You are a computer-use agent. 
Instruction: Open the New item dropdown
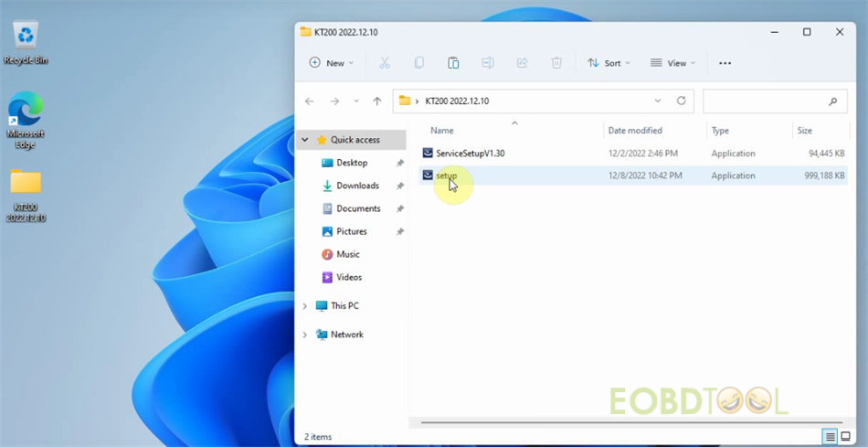331,63
